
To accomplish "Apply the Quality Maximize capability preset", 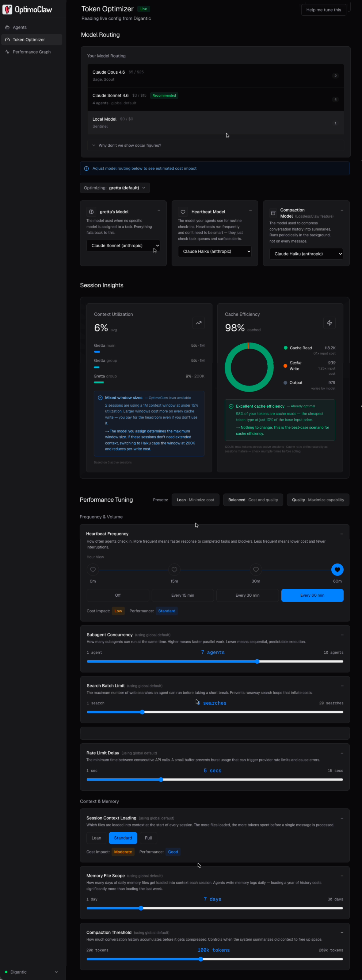I will [318, 500].
